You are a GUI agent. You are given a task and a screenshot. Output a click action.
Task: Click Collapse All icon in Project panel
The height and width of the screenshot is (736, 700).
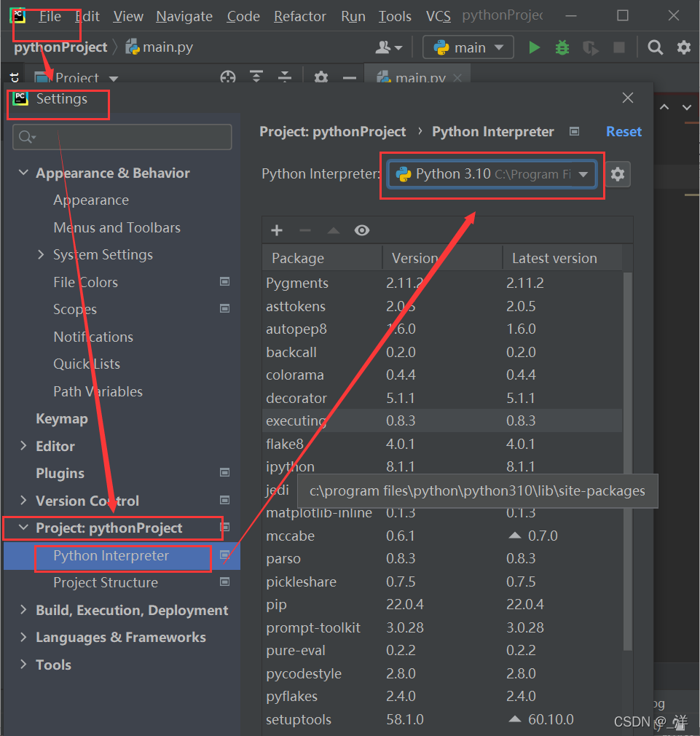(x=285, y=77)
